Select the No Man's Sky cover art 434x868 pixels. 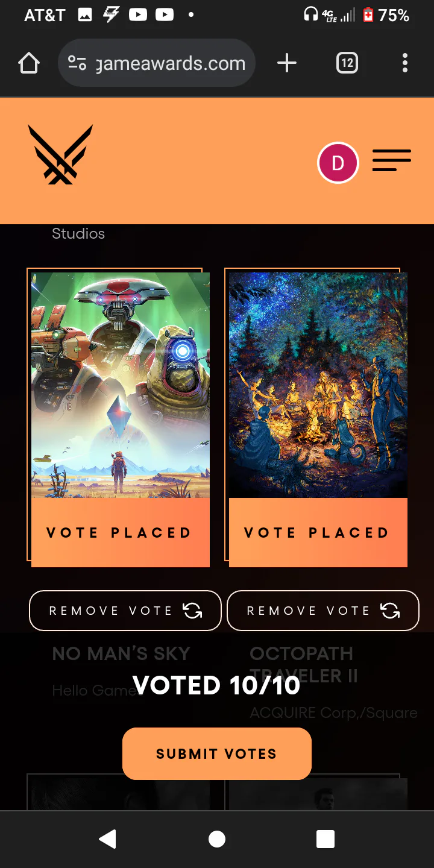pos(121,385)
